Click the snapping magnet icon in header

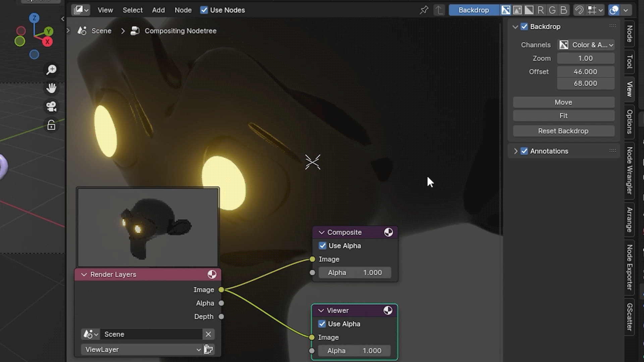click(579, 10)
